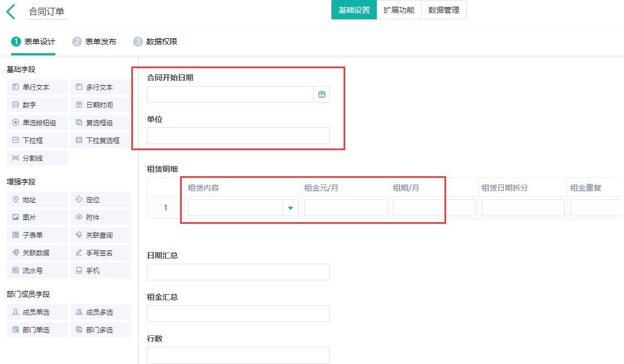Add a 多行文本 field
Screen dimensions: 624x364
coord(101,87)
